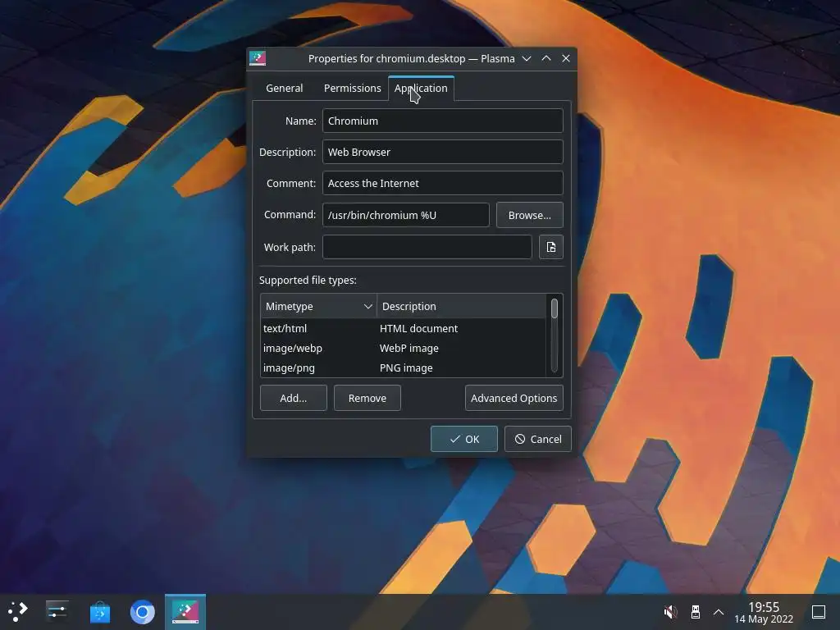Click the Cancel button
840x630 pixels.
[538, 439]
